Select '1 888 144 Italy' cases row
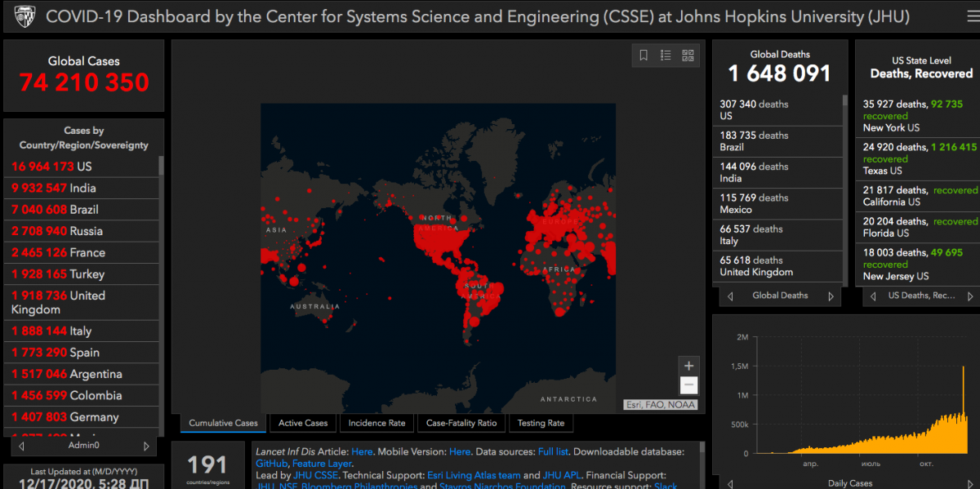The image size is (980, 489). (82, 331)
